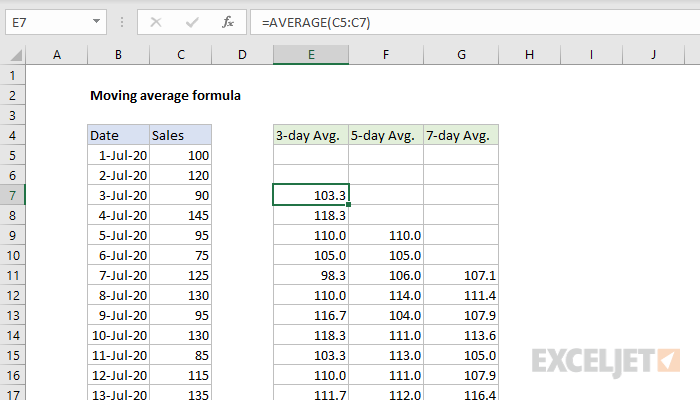Select row 7 header
This screenshot has width=700, height=400.
pyautogui.click(x=12, y=195)
